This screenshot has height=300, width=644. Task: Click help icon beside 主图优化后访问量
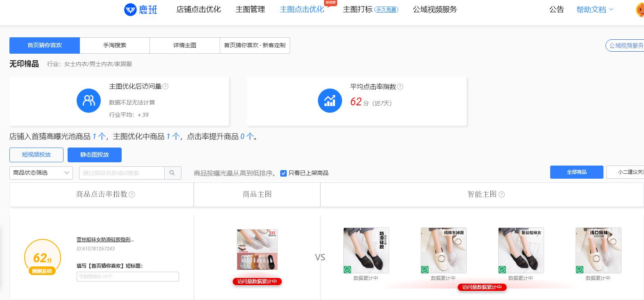pos(166,86)
